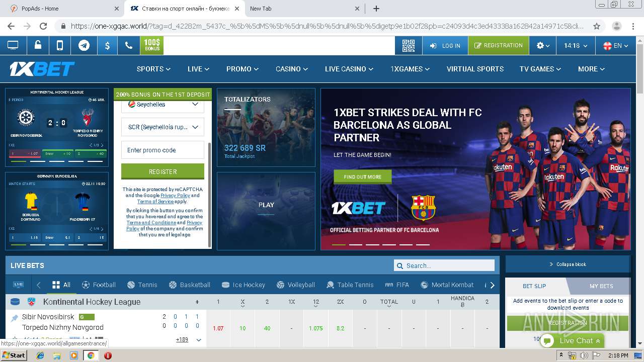This screenshot has width=644, height=362.
Task: Open the CASINO menu
Action: pyautogui.click(x=292, y=69)
